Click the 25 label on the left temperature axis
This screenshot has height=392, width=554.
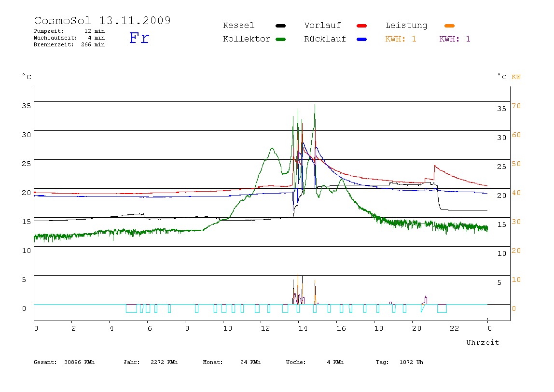click(x=27, y=164)
